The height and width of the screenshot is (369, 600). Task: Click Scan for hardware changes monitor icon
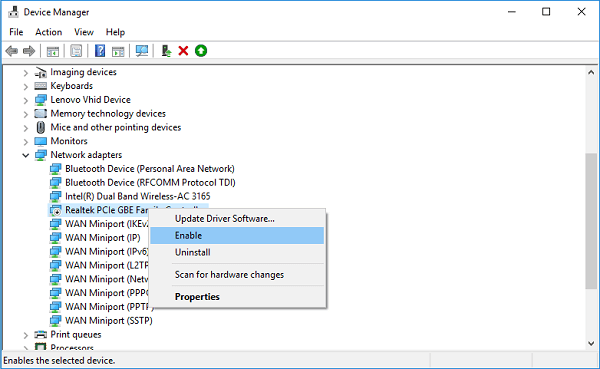click(142, 51)
